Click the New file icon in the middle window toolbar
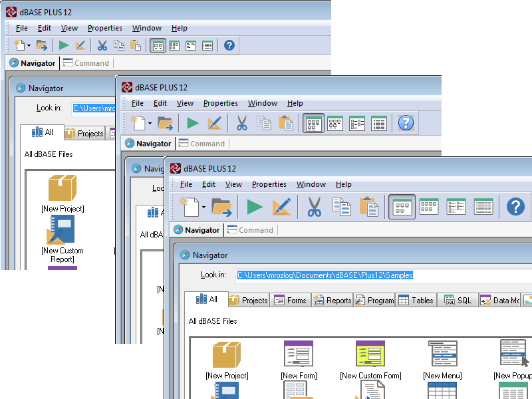The width and height of the screenshot is (532, 399). click(138, 123)
